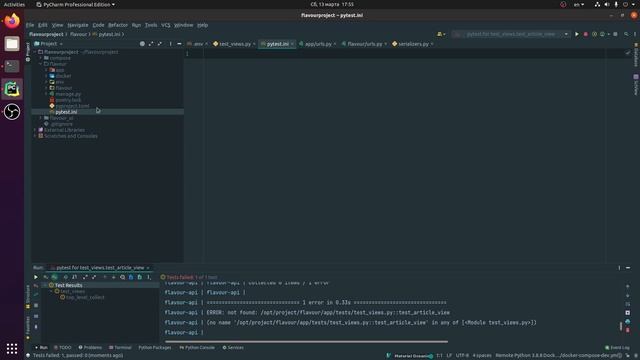Run with coverage from the top toolbar
The height and width of the screenshot is (360, 640).
[x=594, y=34]
